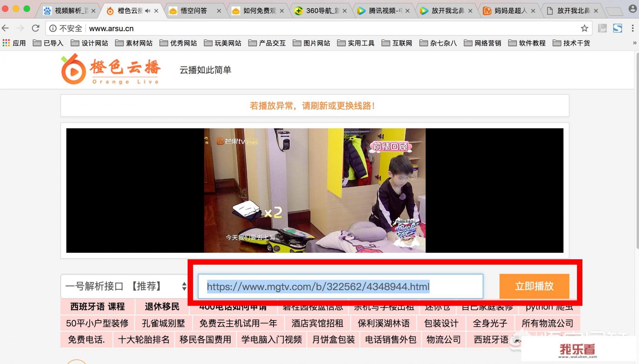The width and height of the screenshot is (639, 364).
Task: Click the mgtv video URL input field
Action: (x=340, y=286)
